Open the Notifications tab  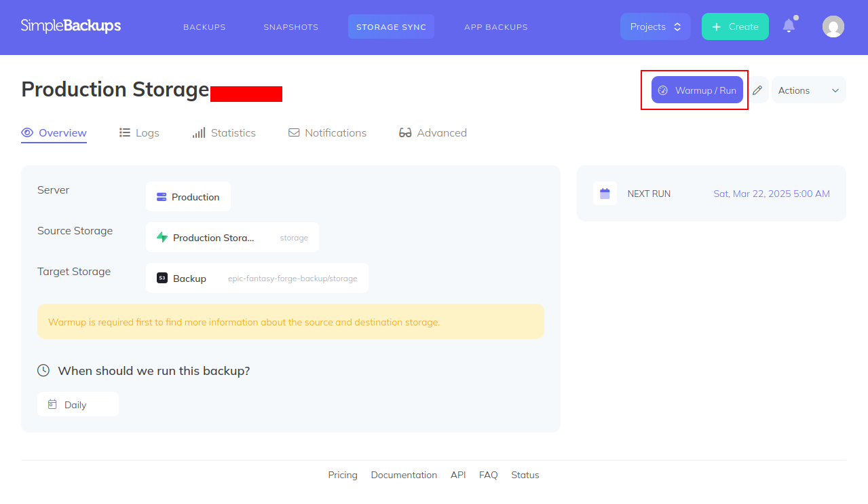[328, 133]
